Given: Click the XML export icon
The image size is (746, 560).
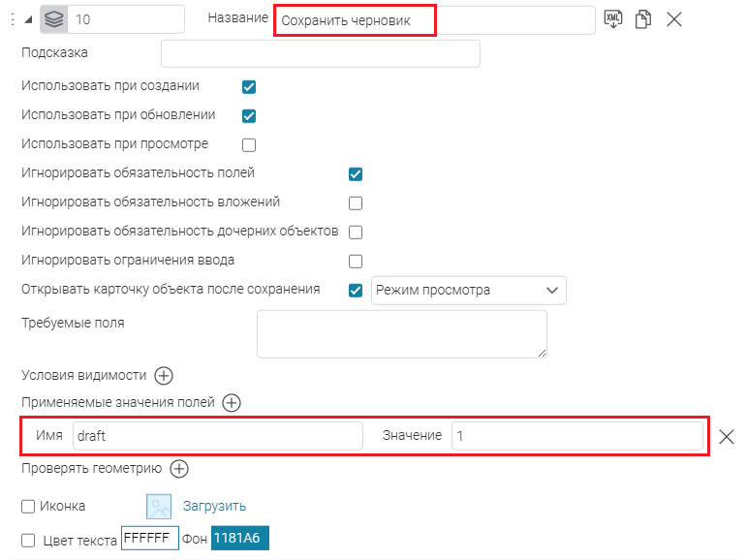Looking at the screenshot, I should (613, 19).
